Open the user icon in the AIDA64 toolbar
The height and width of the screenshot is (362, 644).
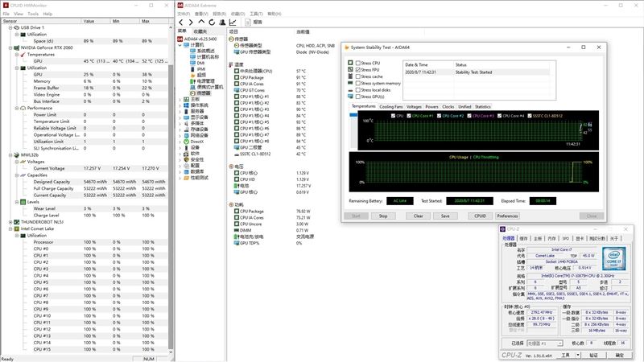(222, 23)
